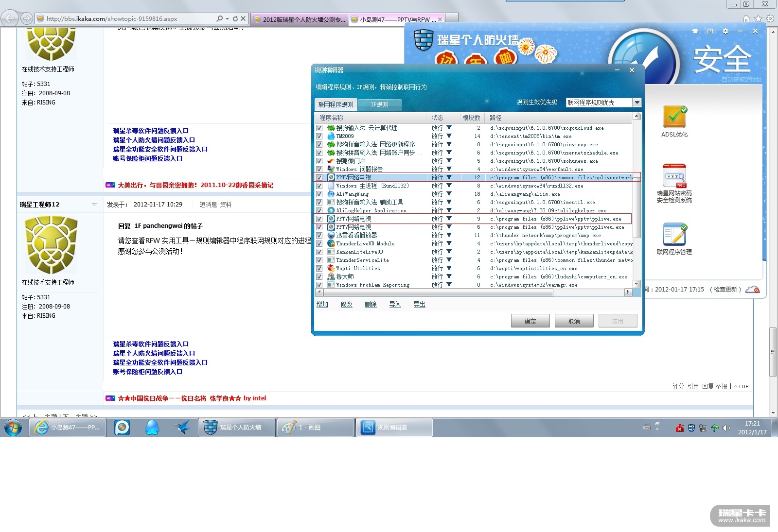Click the 搜狐微门户 program icon
The width and height of the screenshot is (778, 532).
(x=331, y=161)
